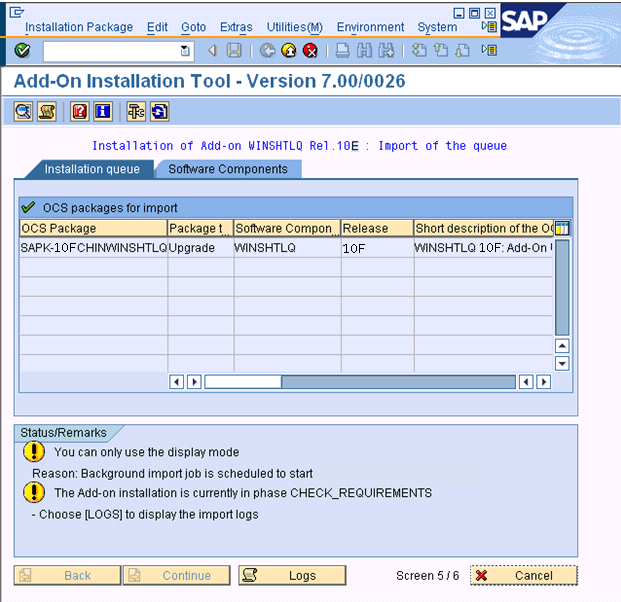Click the Previous Page icon
Screen dimensions: 621x602
(441, 51)
